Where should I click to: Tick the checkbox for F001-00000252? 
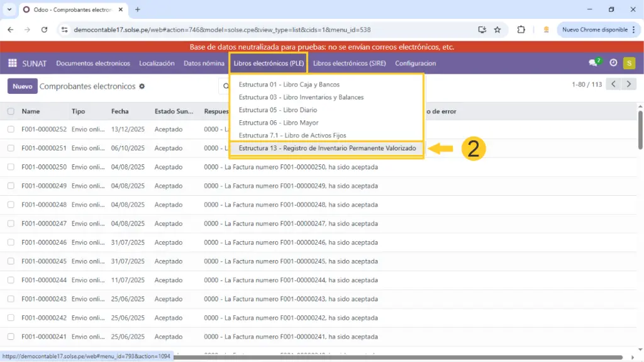[11, 129]
